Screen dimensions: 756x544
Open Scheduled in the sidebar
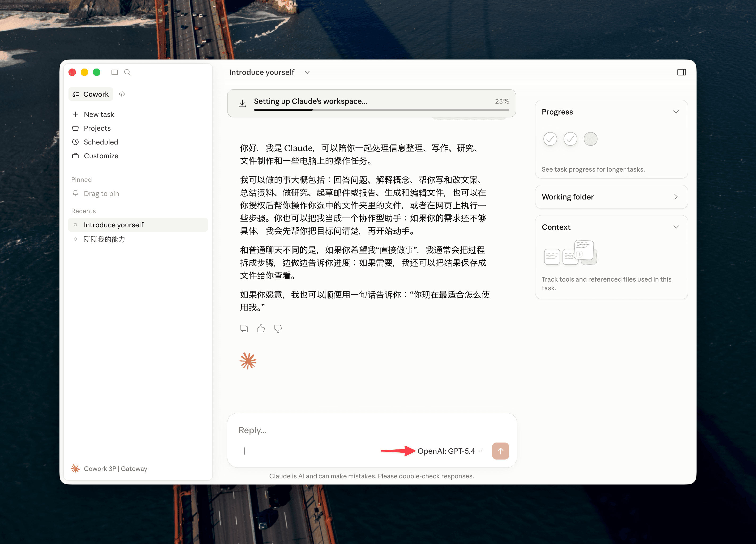[101, 142]
